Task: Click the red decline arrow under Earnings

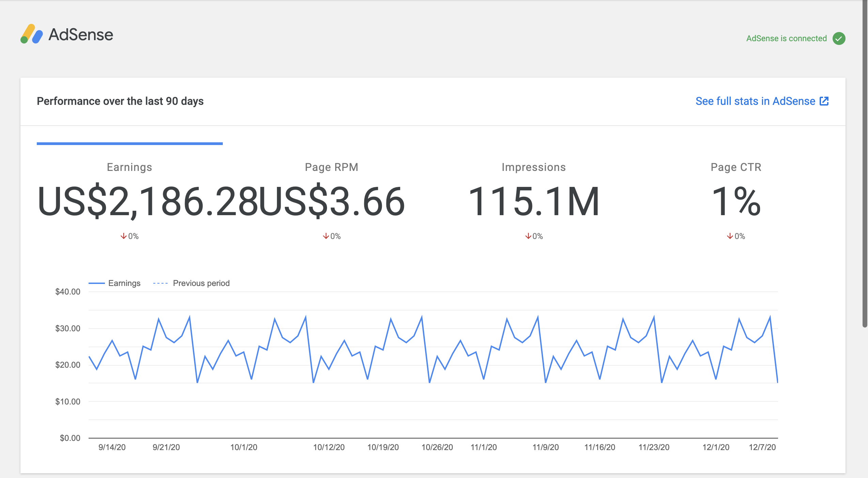Action: 124,236
